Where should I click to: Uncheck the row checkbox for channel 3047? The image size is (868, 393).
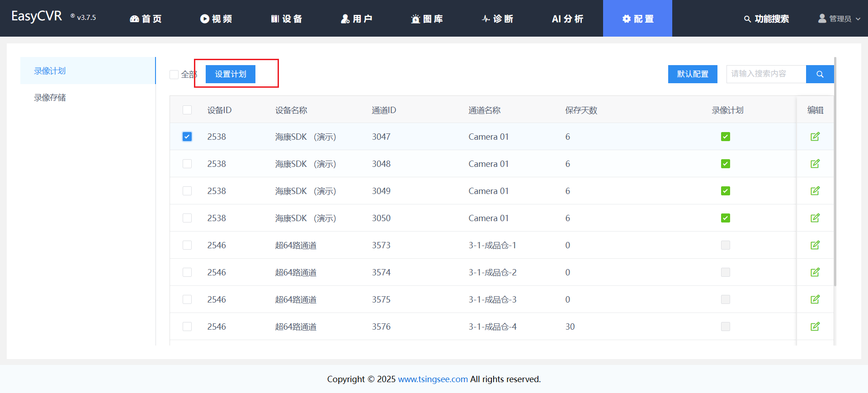pos(187,137)
